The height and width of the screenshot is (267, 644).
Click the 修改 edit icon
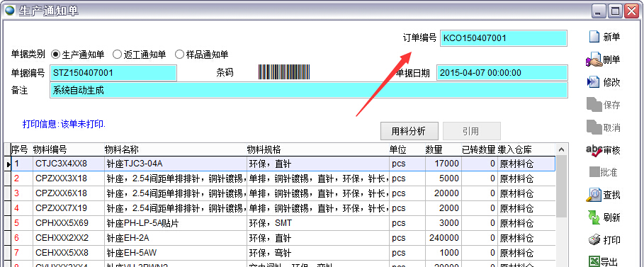point(594,82)
